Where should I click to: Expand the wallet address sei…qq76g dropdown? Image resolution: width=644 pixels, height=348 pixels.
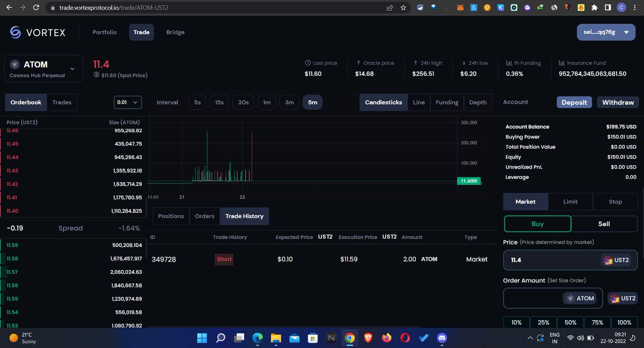(606, 32)
